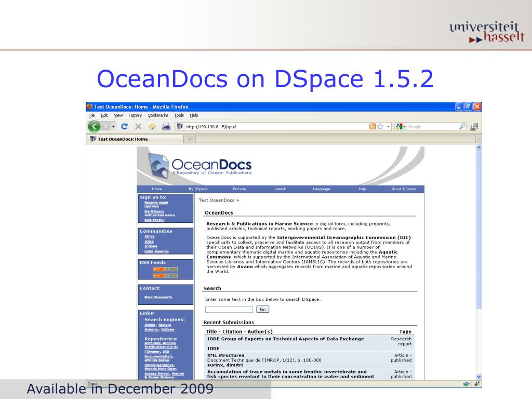Open the Bookmarks menu
The height and width of the screenshot is (399, 532).
coord(158,115)
